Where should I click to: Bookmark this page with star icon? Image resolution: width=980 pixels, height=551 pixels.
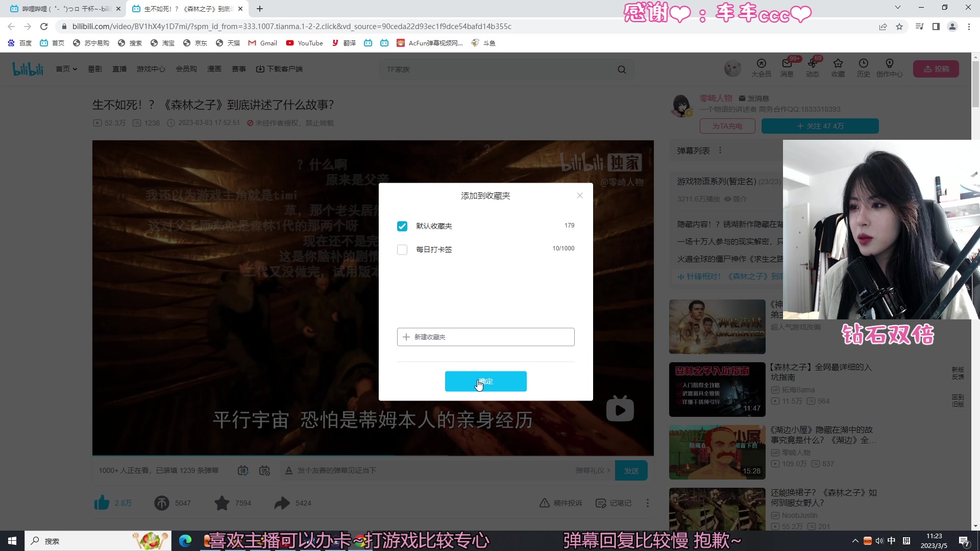pyautogui.click(x=899, y=27)
